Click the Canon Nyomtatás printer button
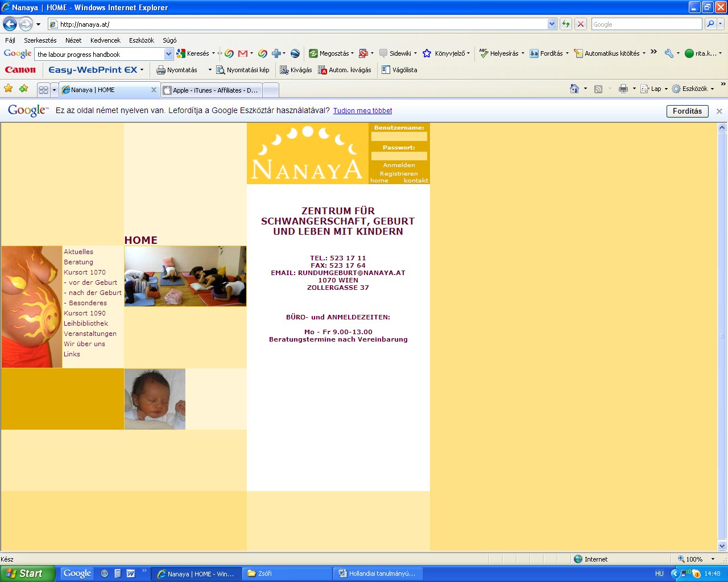This screenshot has width=728, height=582. pyautogui.click(x=177, y=70)
